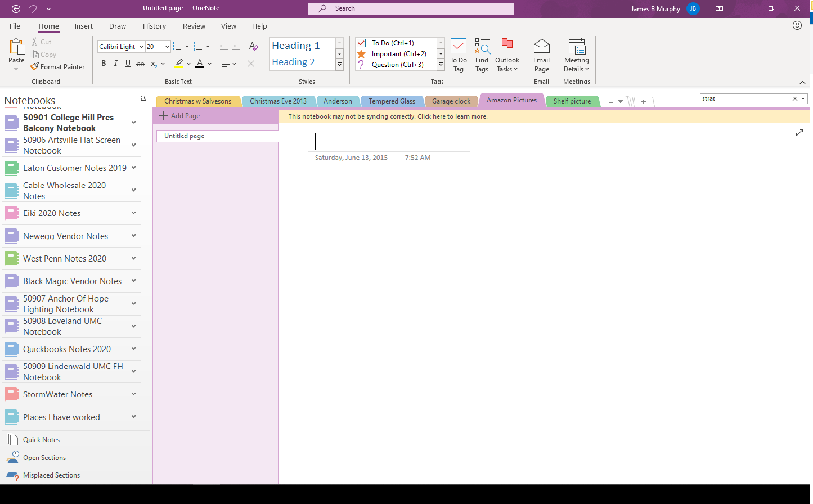The height and width of the screenshot is (504, 813).
Task: Open Outlook Tasks flag menu
Action: point(507,55)
